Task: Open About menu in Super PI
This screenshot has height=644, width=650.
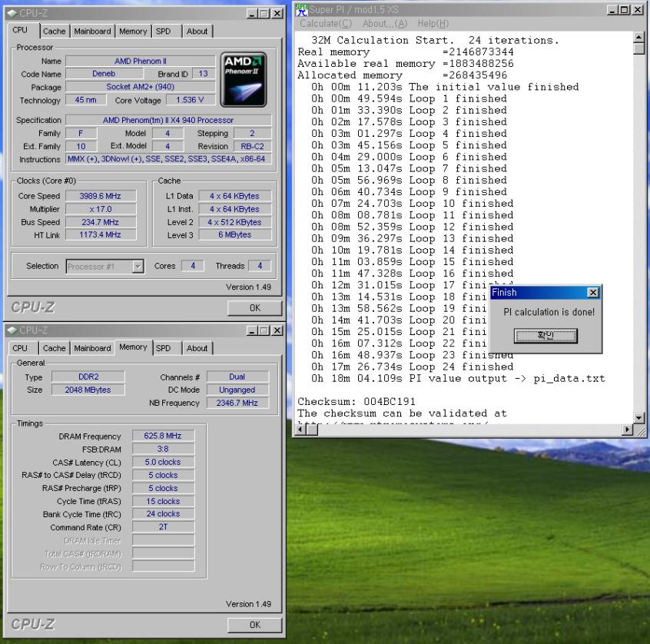Action: click(x=385, y=24)
